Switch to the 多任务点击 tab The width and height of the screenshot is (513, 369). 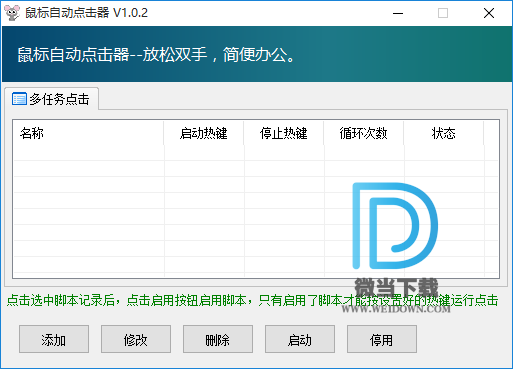pyautogui.click(x=51, y=99)
